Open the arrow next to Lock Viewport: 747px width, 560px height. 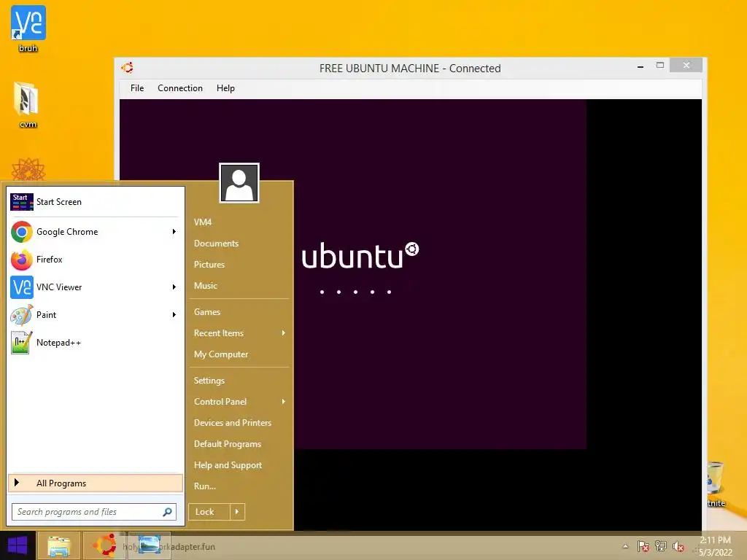point(237,512)
